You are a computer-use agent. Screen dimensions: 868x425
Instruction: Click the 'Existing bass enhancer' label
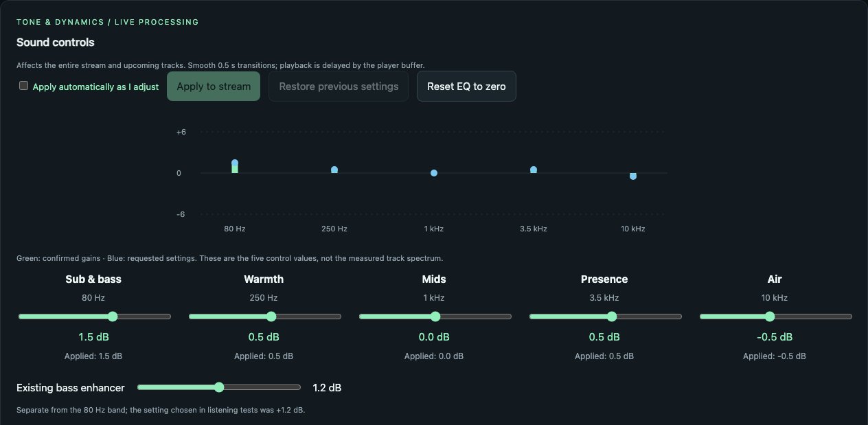coord(71,388)
